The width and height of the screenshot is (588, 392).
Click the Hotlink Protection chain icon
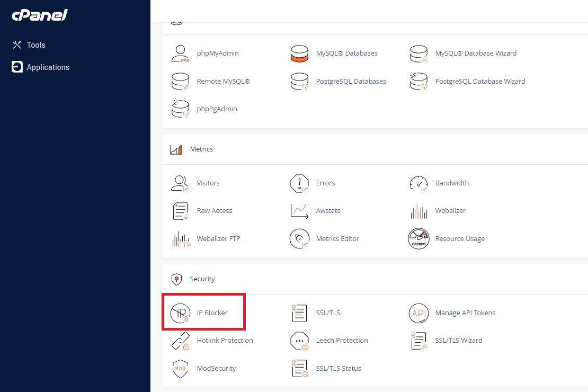click(181, 341)
